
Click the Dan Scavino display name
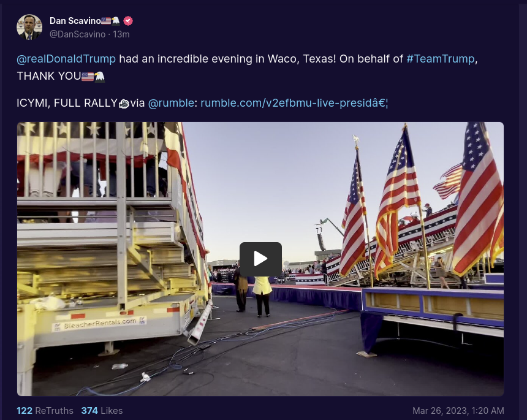[x=75, y=21]
